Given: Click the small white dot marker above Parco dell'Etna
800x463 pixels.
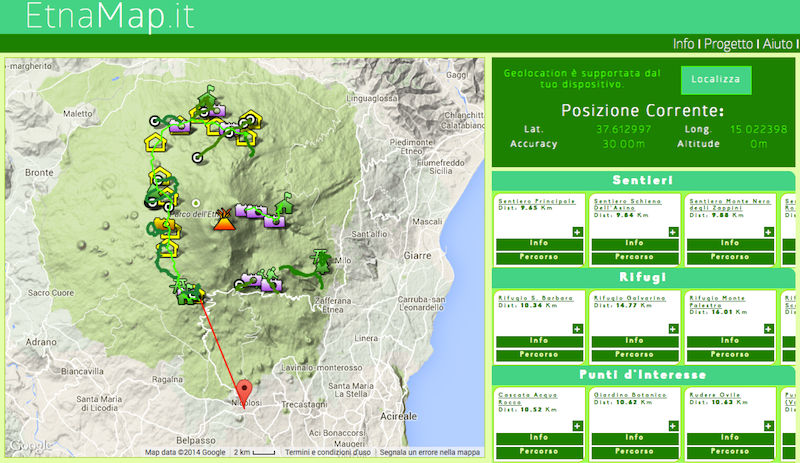Looking at the screenshot, I should coord(196,203).
